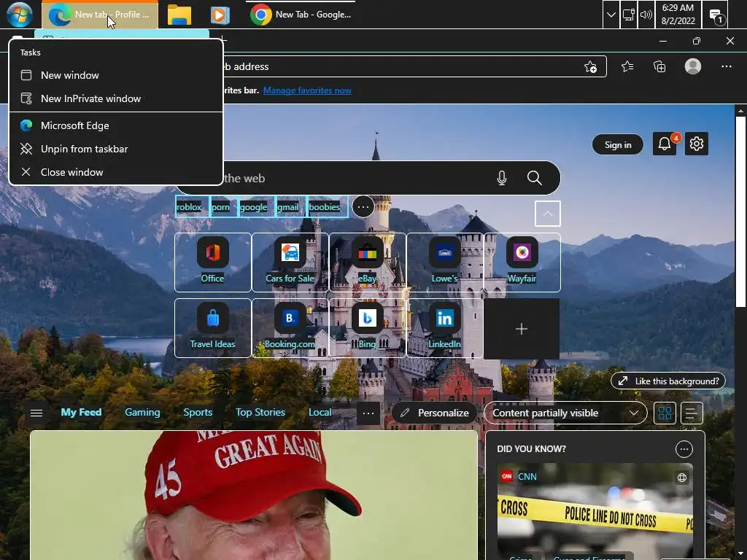The width and height of the screenshot is (747, 560).
Task: Open the eBay quick link tile
Action: click(368, 262)
